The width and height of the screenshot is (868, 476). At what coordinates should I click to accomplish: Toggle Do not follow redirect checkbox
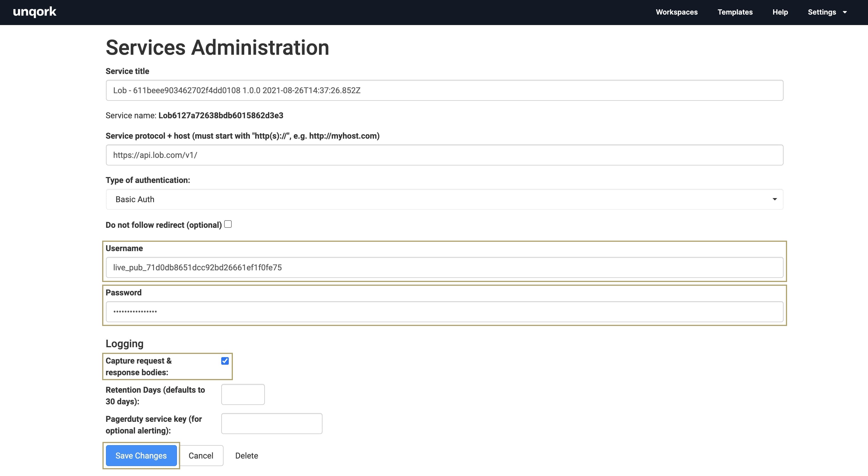coord(228,224)
